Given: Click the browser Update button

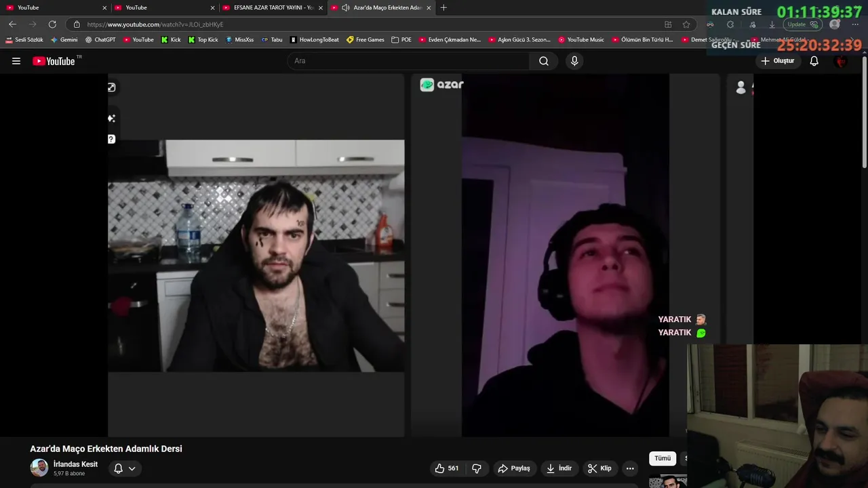Looking at the screenshot, I should click(x=803, y=24).
